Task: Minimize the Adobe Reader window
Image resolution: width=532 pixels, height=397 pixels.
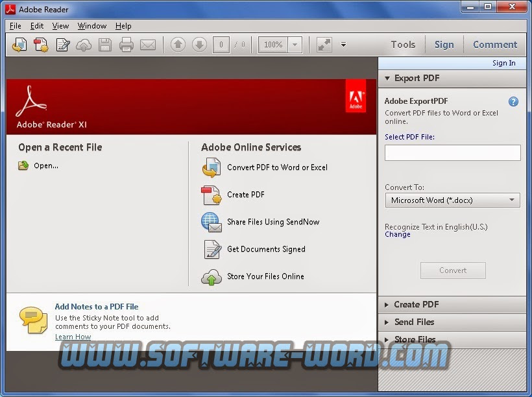Action: 470,6
